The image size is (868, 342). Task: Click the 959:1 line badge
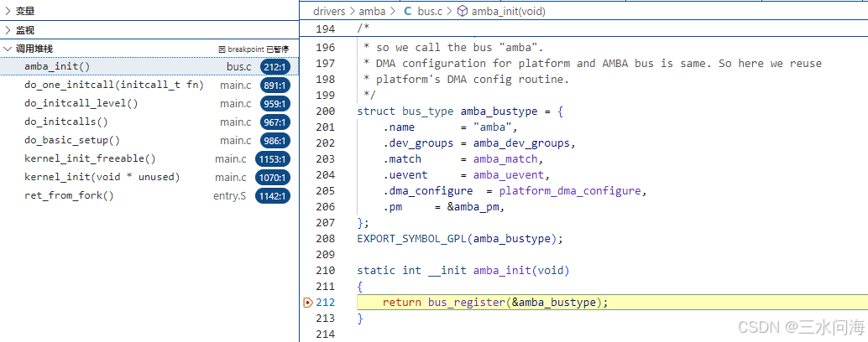tap(275, 104)
